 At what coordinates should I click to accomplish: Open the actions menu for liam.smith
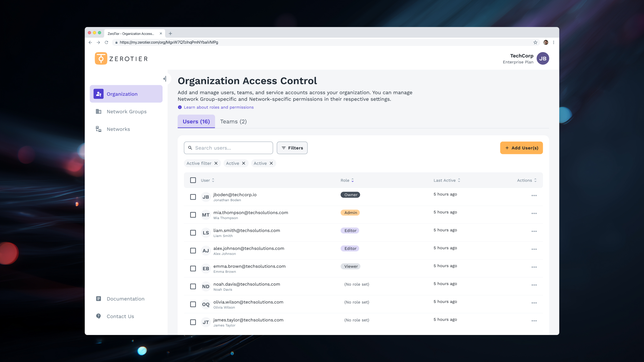click(x=534, y=231)
